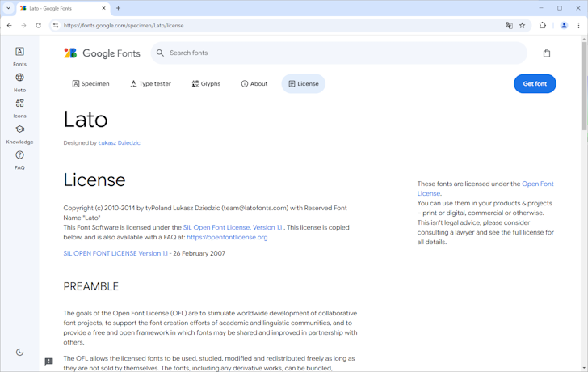Go to Icons section in sidebar
588x372 pixels.
(19, 108)
